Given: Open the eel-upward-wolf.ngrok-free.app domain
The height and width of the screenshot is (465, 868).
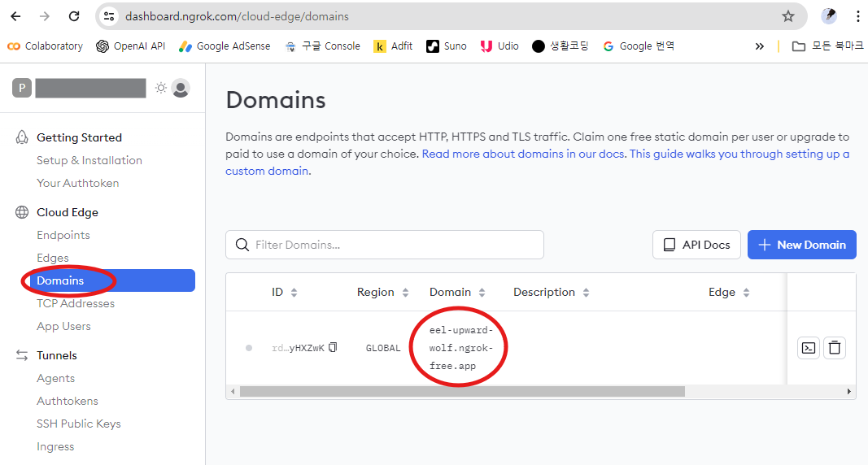Looking at the screenshot, I should (460, 348).
